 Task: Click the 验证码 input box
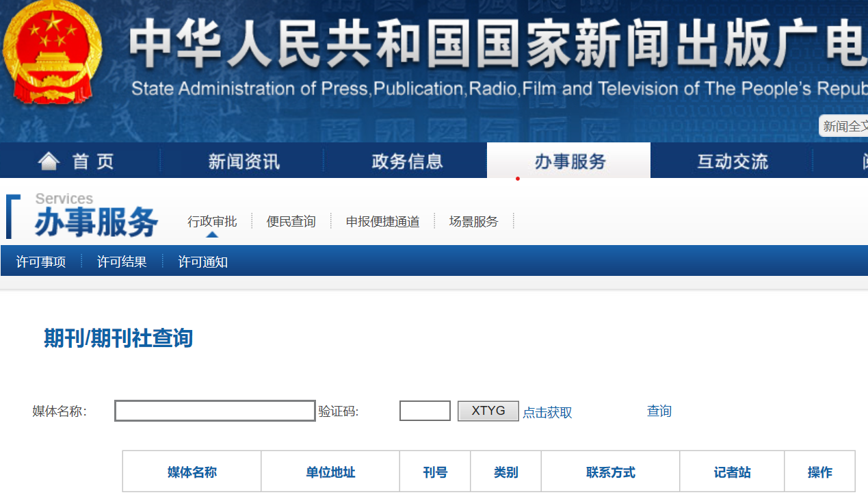pos(425,410)
